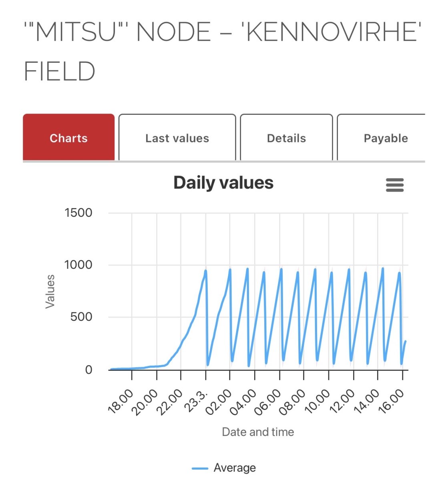448x480 pixels.
Task: Click the "Daily values" chart title
Action: coord(223,183)
